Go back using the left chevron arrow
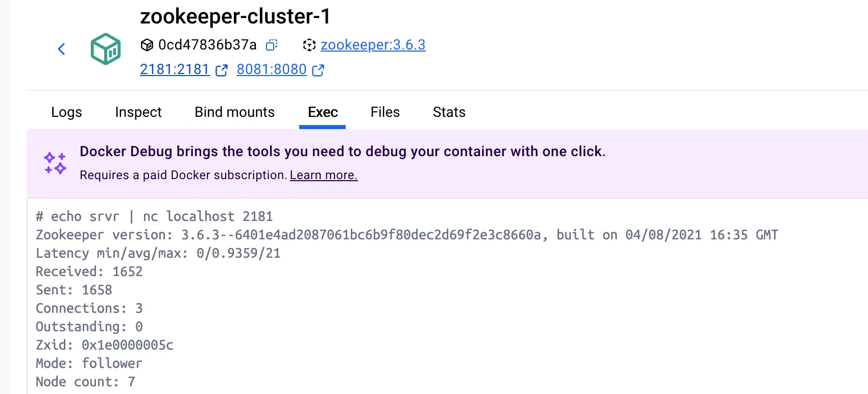Image resolution: width=868 pixels, height=394 pixels. [61, 49]
